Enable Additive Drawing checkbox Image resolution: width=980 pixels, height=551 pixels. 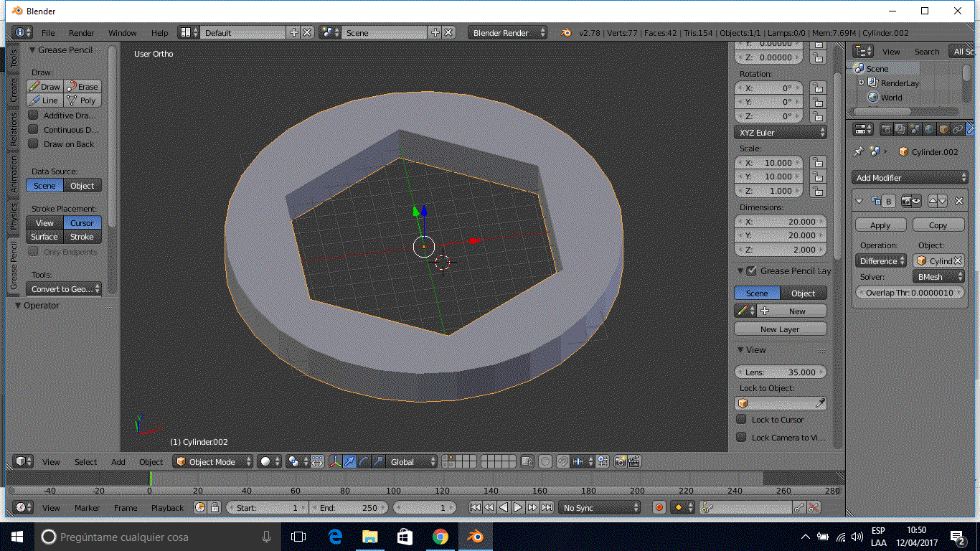tap(33, 115)
